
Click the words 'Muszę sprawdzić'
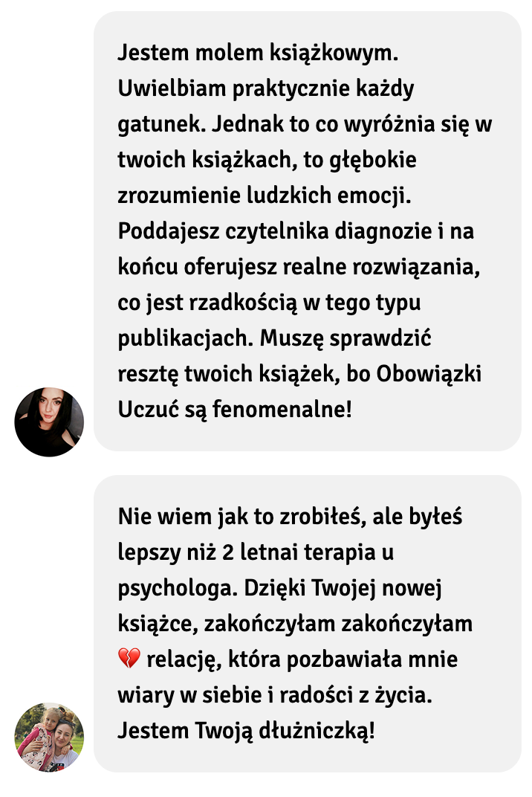coord(346,338)
